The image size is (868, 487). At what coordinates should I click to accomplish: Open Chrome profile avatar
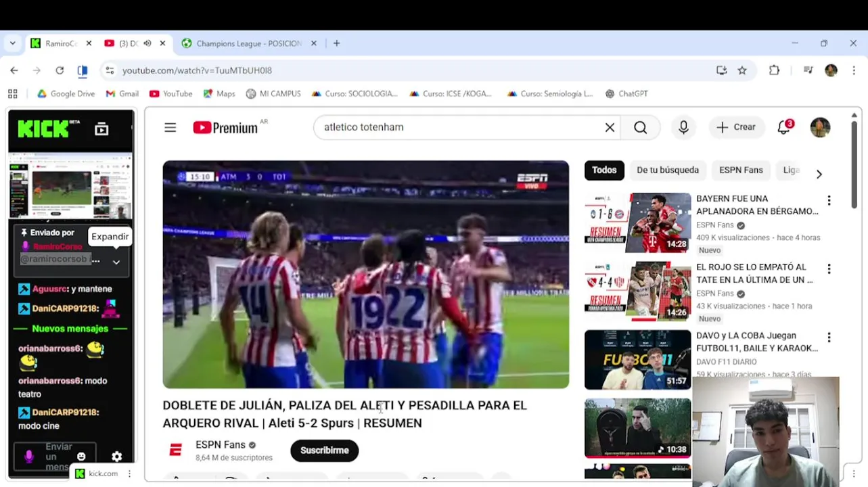[831, 70]
